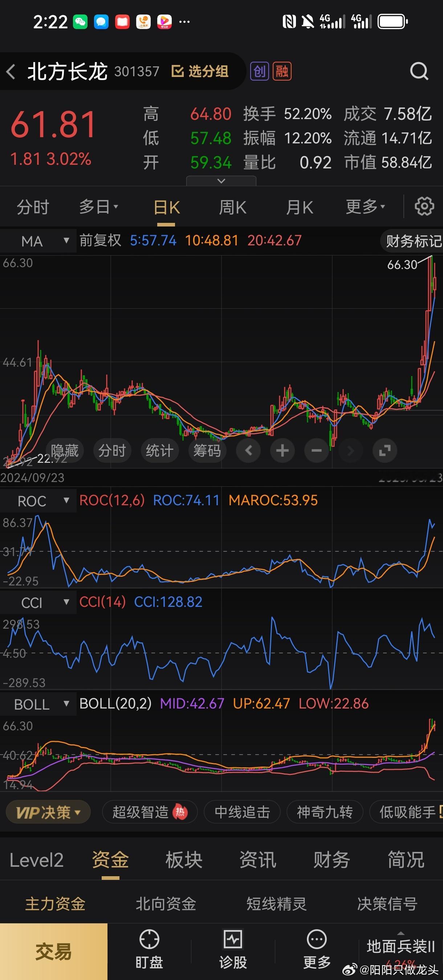The height and width of the screenshot is (980, 443).
Task: Switch to 分时 chart tab
Action: [x=33, y=207]
